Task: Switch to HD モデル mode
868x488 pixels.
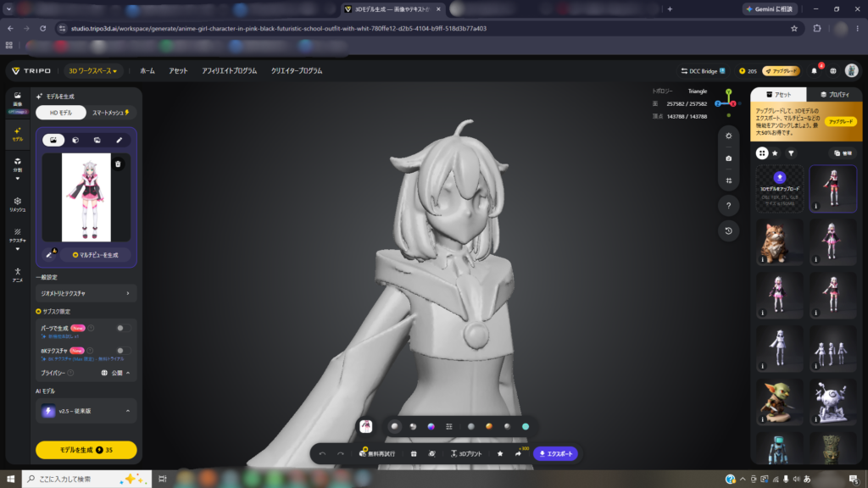Action: (x=61, y=113)
